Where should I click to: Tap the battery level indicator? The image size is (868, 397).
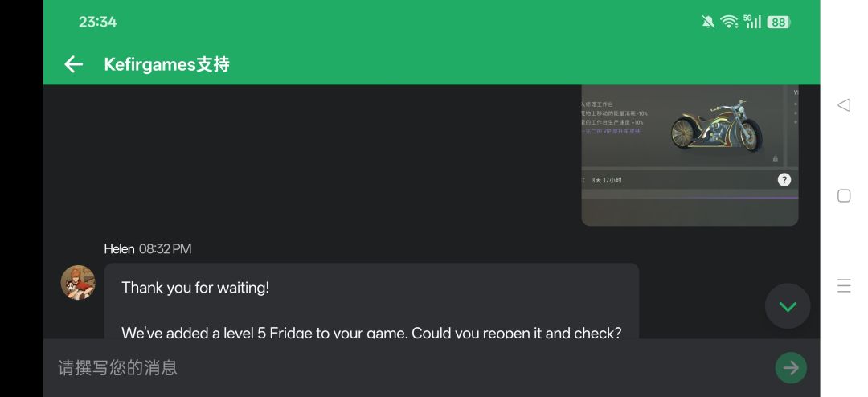click(778, 23)
